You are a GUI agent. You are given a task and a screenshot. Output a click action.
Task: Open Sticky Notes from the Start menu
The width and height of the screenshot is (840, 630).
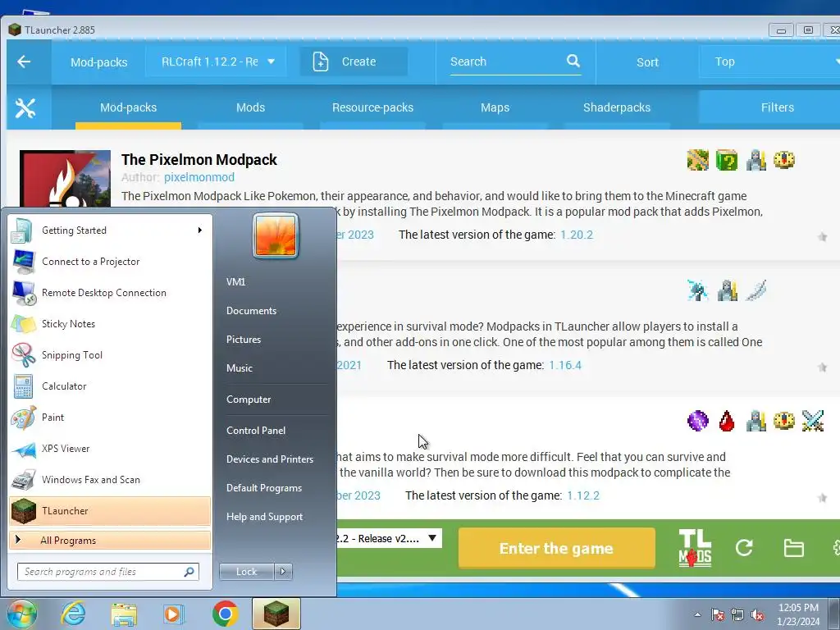click(x=110, y=324)
